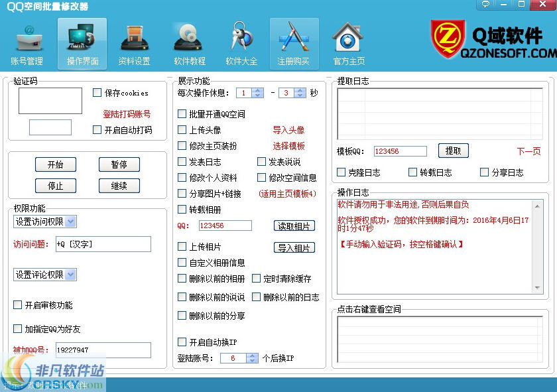This screenshot has height=392, width=557.
Task: Click the 提取 extract button
Action: pos(454,151)
